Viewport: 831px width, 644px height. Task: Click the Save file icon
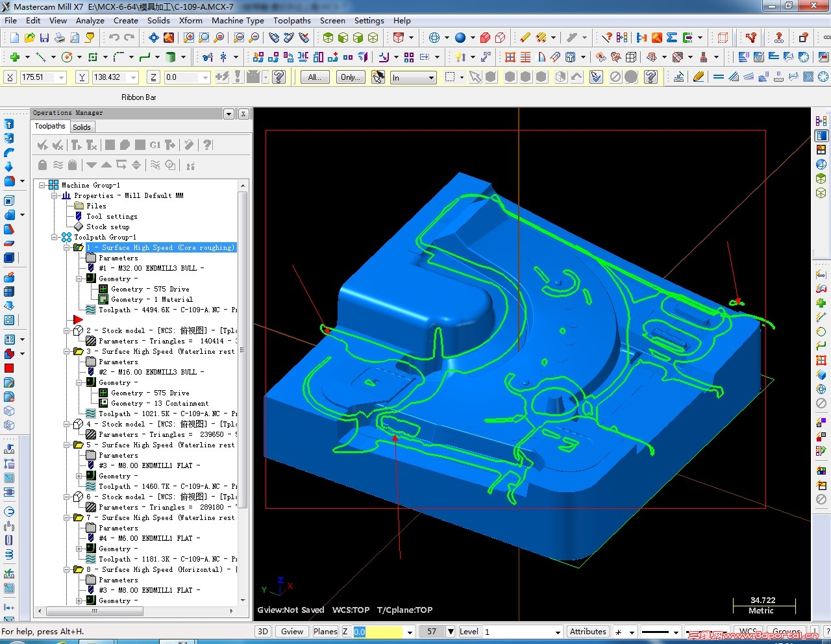44,38
